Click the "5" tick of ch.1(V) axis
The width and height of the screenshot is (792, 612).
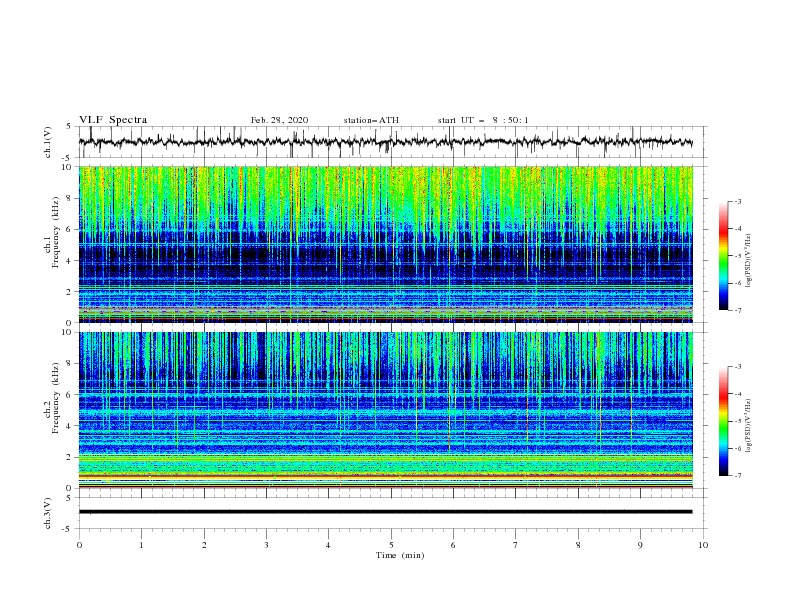coord(70,126)
